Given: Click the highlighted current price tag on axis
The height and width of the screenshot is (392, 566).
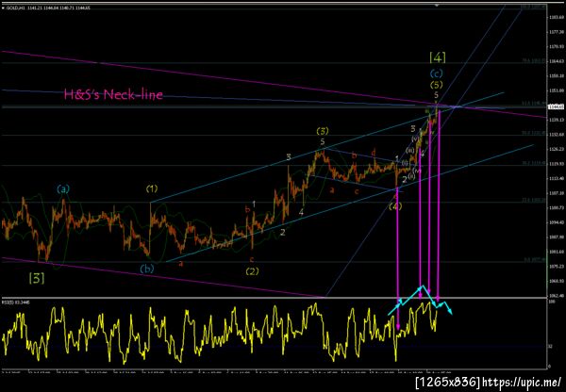Looking at the screenshot, I should [557, 106].
